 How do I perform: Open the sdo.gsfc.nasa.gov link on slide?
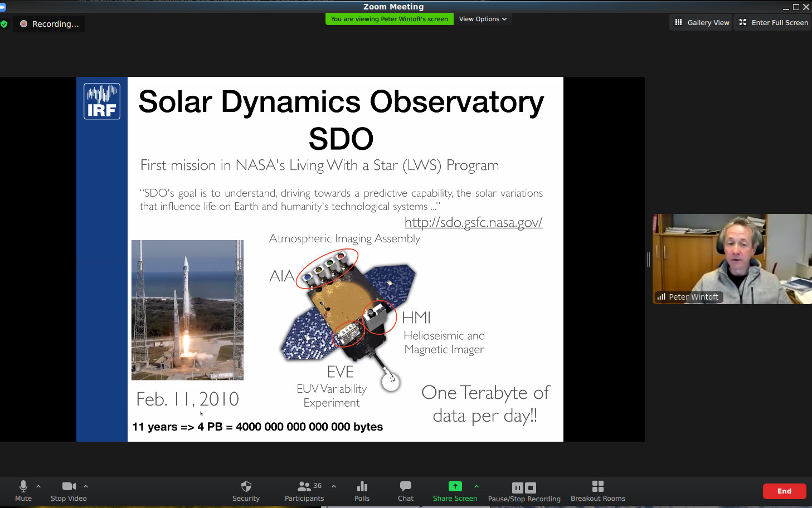point(473,222)
